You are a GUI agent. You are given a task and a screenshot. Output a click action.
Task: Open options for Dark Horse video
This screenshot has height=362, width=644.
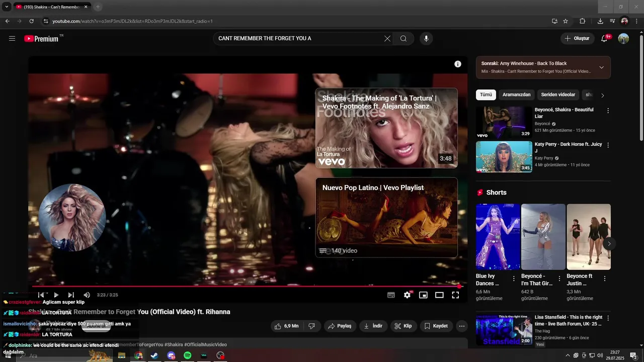608,145
